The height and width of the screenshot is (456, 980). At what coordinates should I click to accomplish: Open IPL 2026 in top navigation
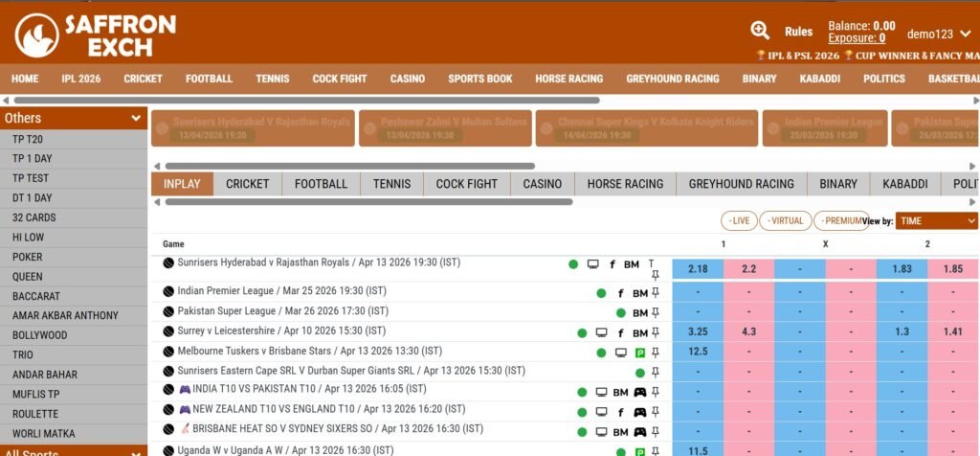pos(80,79)
